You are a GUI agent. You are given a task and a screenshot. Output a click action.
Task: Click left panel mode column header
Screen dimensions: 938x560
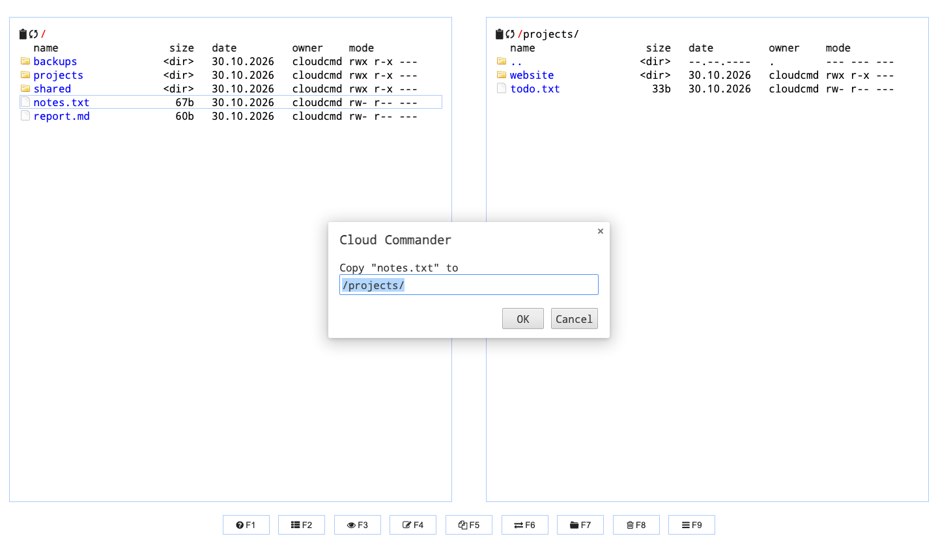(362, 48)
